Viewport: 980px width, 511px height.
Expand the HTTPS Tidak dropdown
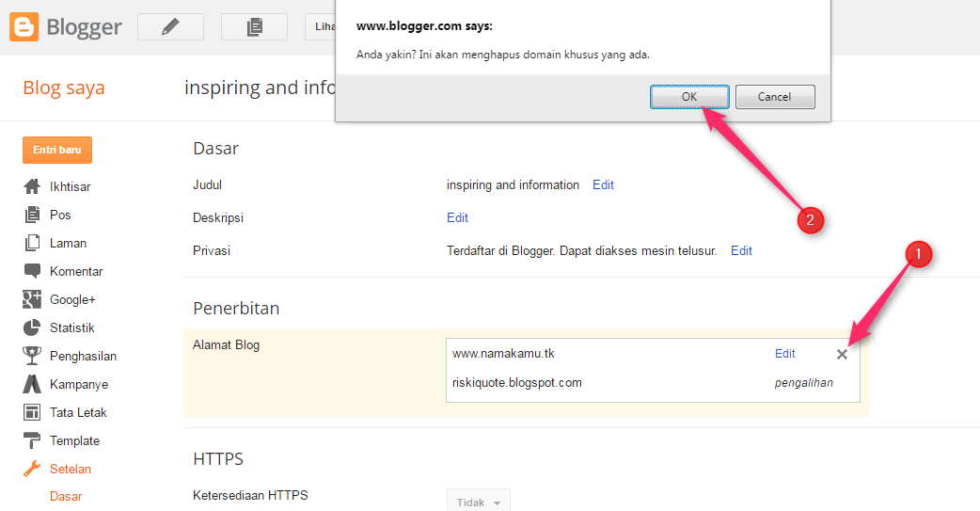[478, 503]
